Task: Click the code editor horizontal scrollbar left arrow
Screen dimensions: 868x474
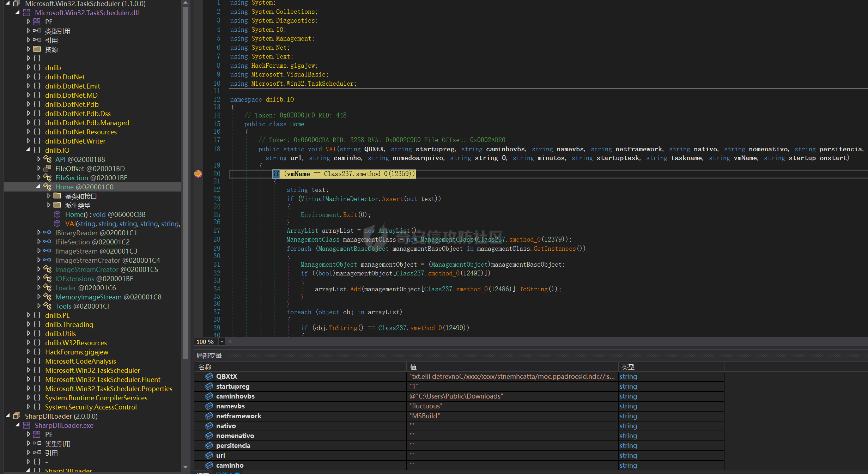Action: [x=230, y=341]
